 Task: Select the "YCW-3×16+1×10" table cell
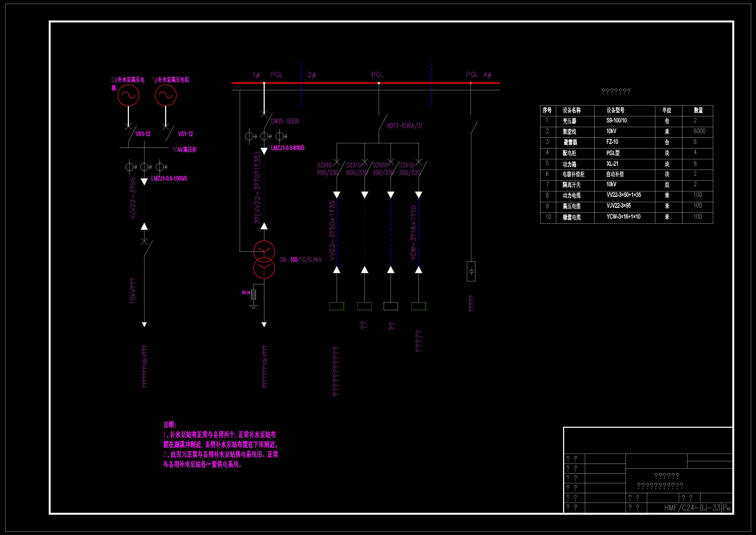tap(623, 217)
